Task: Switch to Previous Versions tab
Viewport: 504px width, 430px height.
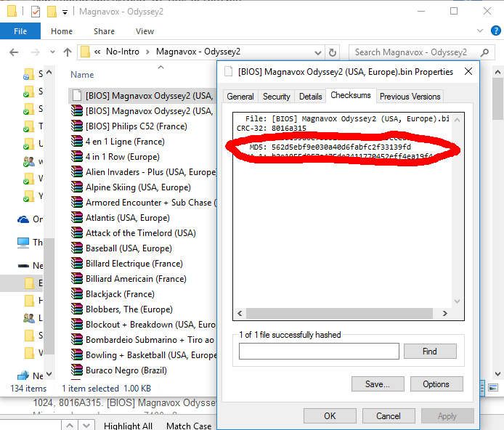Action: pyautogui.click(x=410, y=97)
